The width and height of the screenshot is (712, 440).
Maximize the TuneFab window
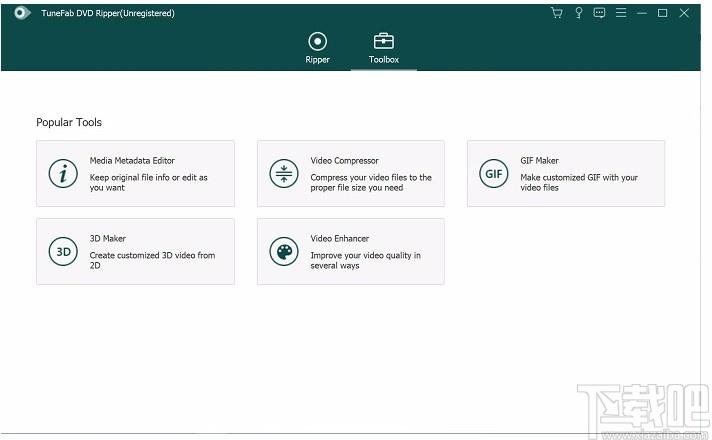pos(663,13)
